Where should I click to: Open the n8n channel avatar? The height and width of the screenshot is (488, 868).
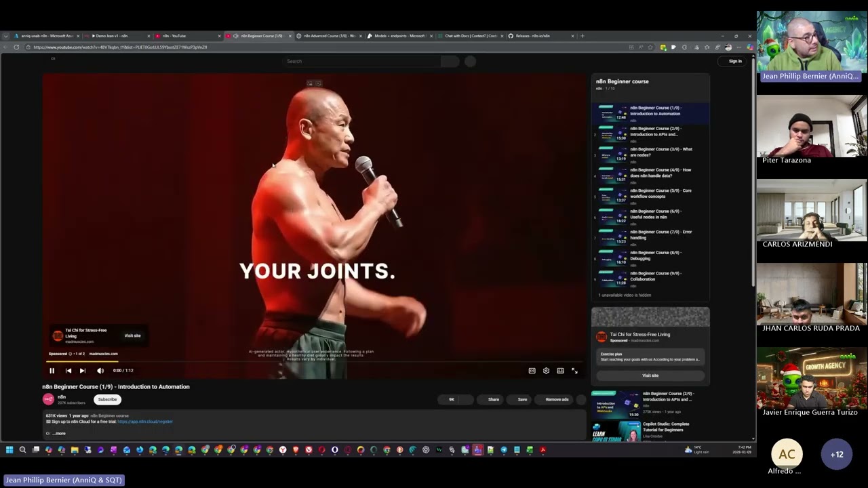(x=48, y=399)
